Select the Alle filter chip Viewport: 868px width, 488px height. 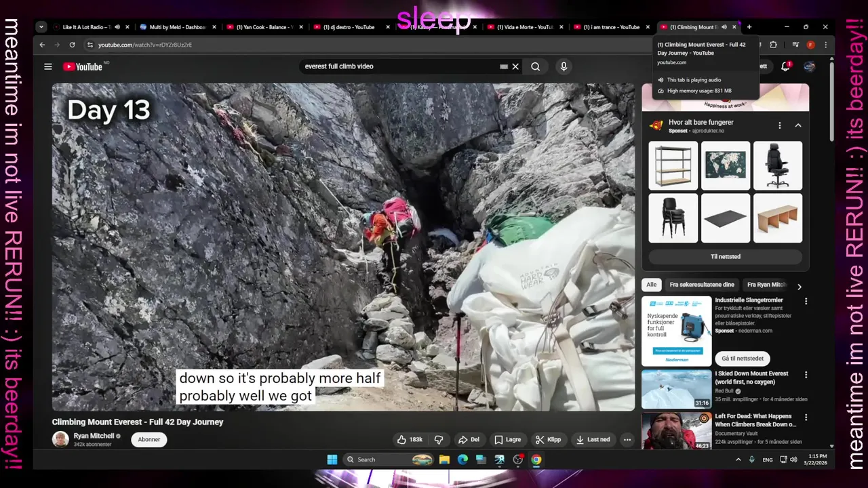pos(651,285)
